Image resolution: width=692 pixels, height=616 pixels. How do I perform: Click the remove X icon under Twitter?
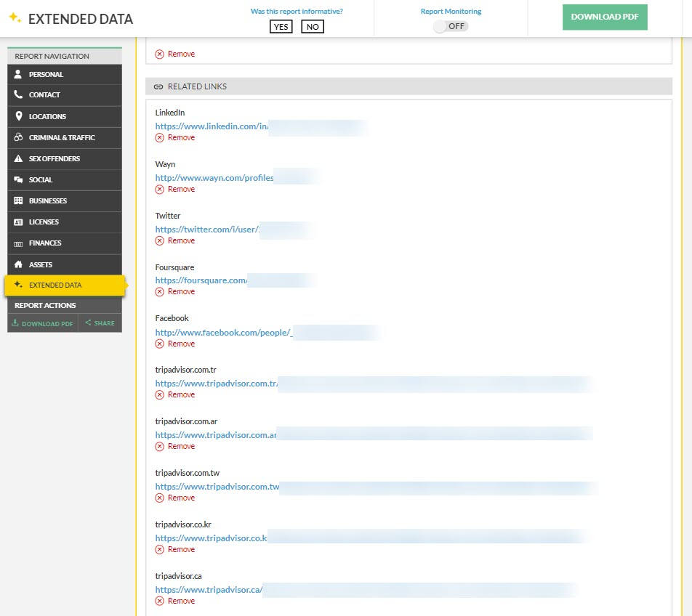(x=160, y=240)
